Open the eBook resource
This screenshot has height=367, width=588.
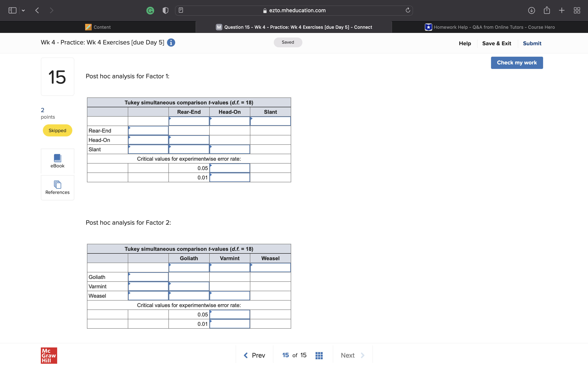pyautogui.click(x=57, y=161)
